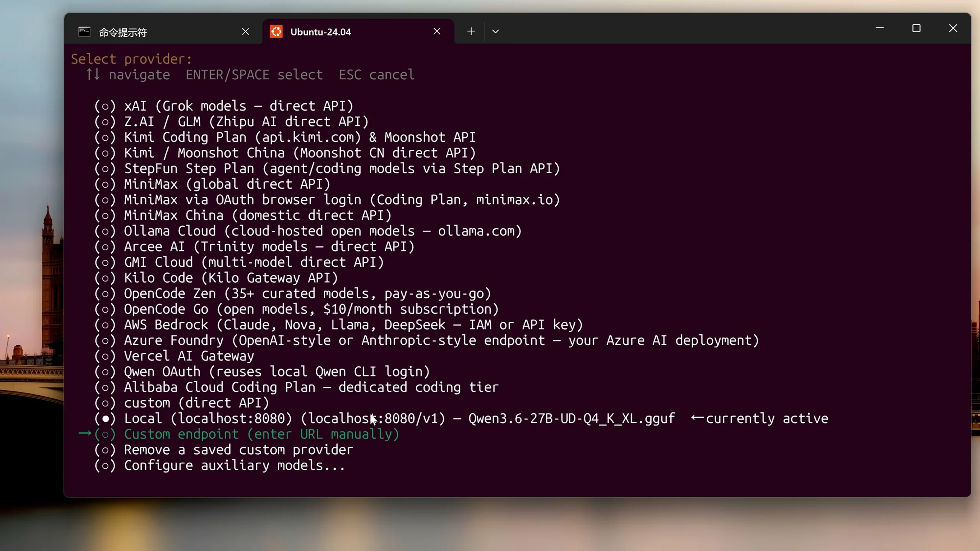Choose the Kilo Code Gateway API provider
The width and height of the screenshot is (980, 551).
pyautogui.click(x=216, y=278)
